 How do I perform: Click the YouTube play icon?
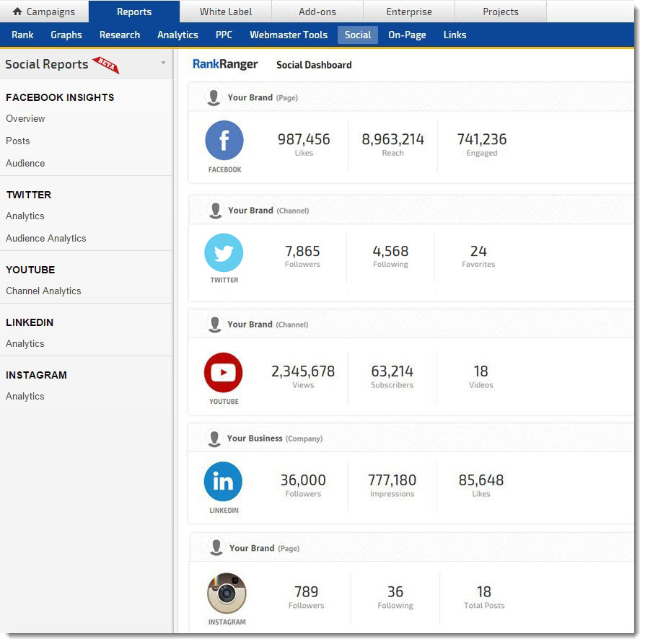pos(224,372)
